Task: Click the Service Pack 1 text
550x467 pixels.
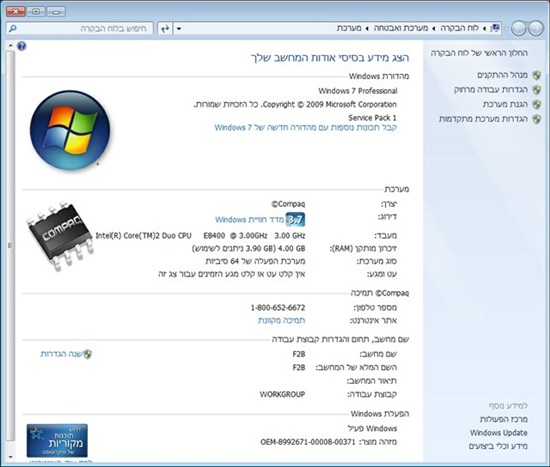Action: tap(372, 118)
